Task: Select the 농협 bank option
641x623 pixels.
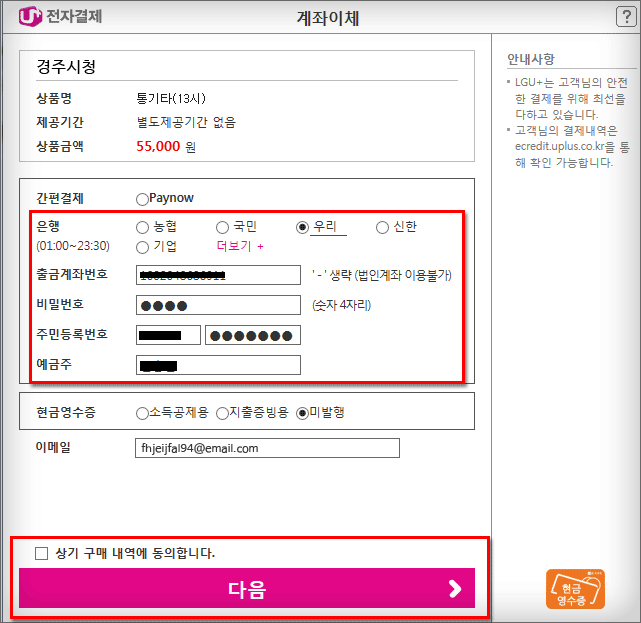Action: click(x=142, y=227)
